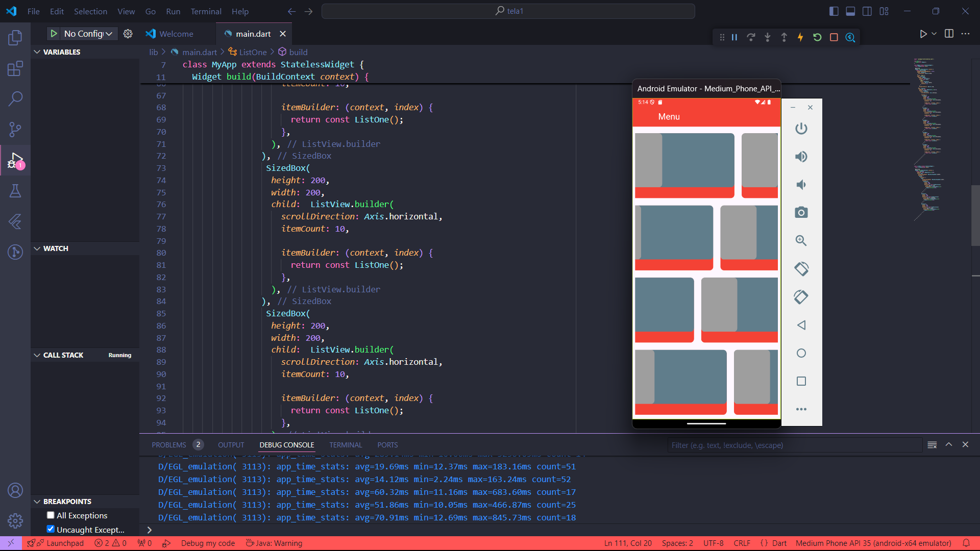Rotate emulator right
This screenshot has height=551, width=980.
[801, 297]
